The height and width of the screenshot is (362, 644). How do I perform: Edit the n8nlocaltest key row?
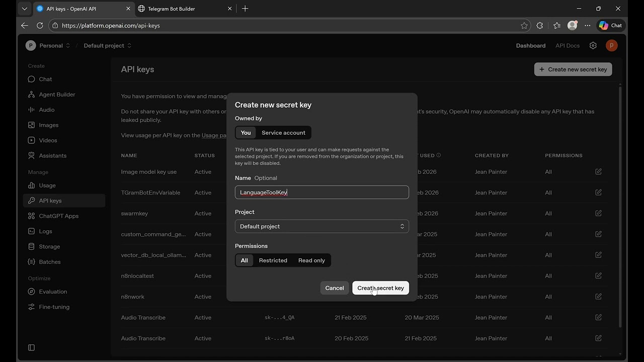point(598,276)
